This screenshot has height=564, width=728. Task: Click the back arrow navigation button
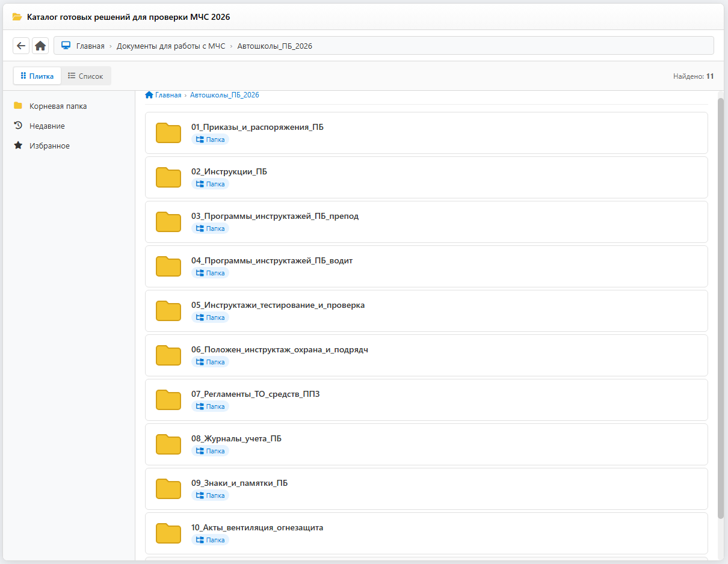tap(21, 46)
